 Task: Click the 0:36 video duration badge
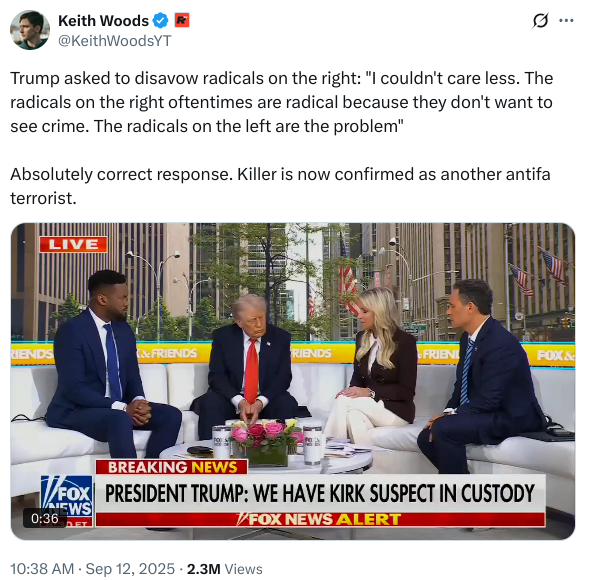(x=45, y=518)
